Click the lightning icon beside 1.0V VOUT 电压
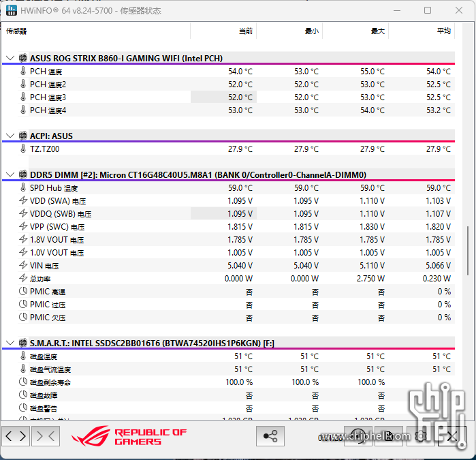The height and width of the screenshot is (460, 476). click(23, 252)
